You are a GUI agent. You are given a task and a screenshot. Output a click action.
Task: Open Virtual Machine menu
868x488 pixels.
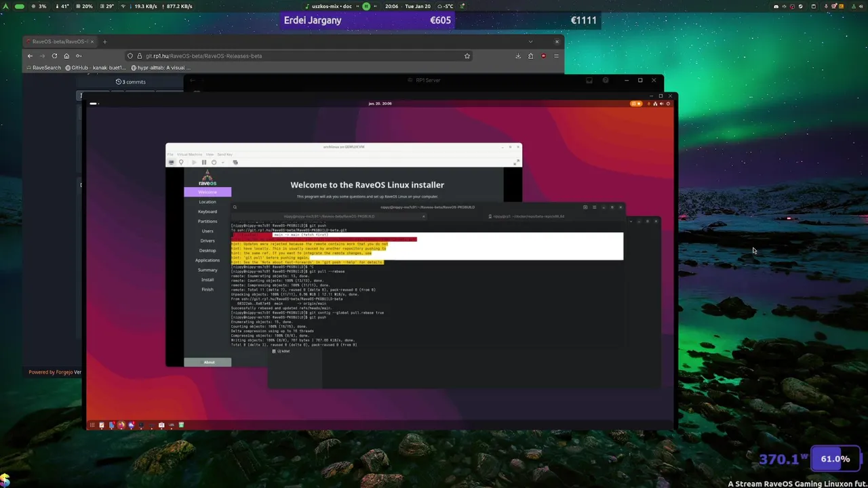click(x=189, y=155)
